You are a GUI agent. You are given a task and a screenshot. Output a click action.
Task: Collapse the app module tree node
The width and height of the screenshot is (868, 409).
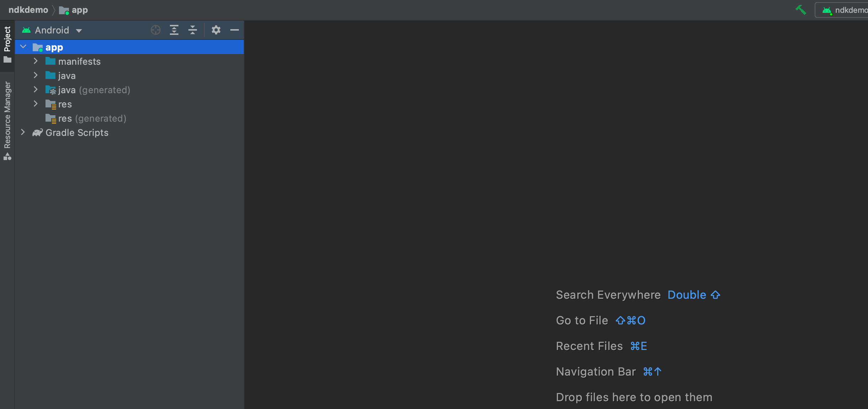pos(23,47)
